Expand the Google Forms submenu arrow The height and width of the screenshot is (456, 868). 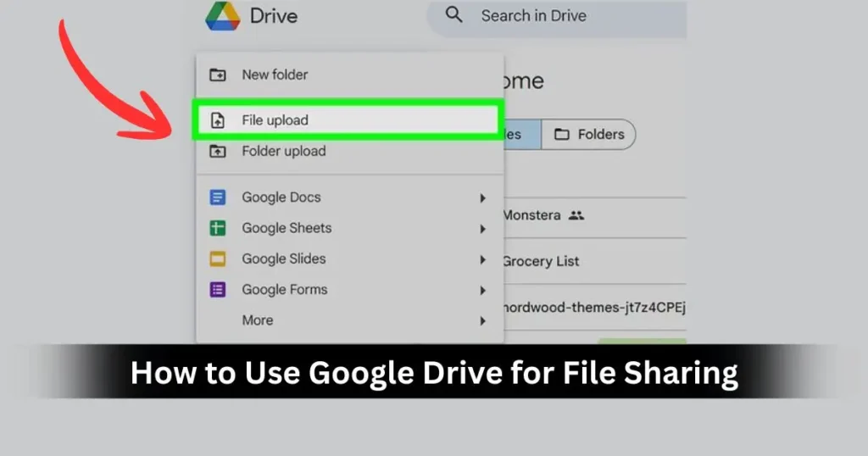coord(482,290)
